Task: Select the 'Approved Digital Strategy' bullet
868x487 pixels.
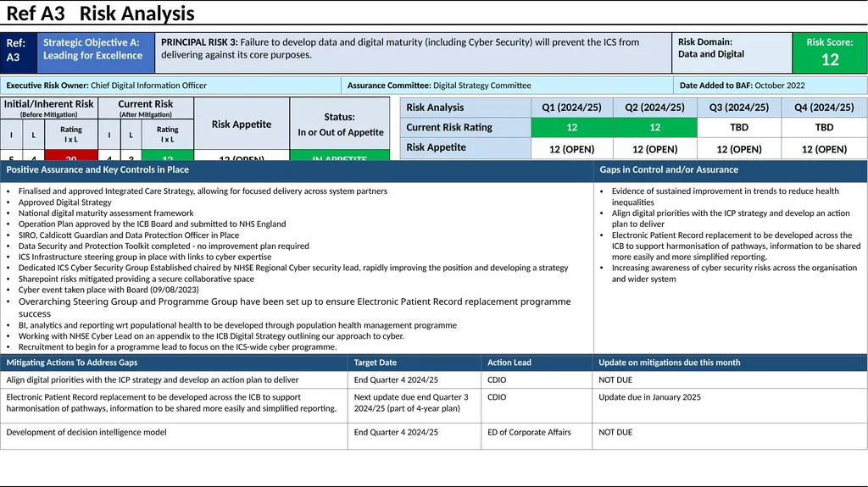Action: pos(64,202)
